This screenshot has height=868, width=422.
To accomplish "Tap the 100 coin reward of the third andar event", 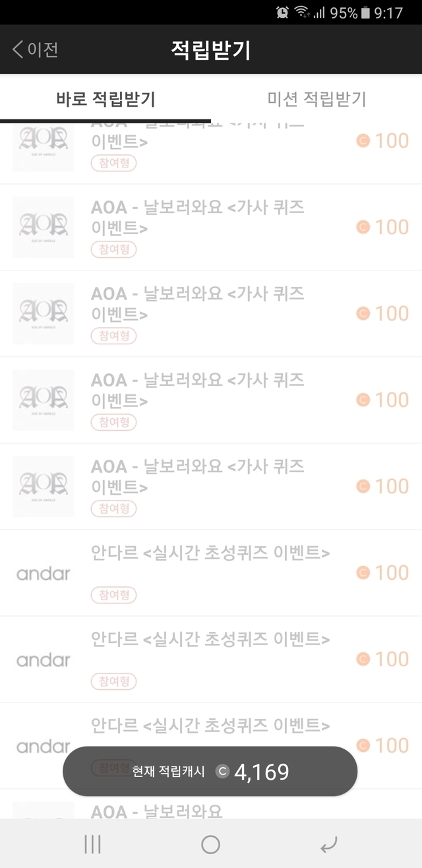I will [383, 745].
